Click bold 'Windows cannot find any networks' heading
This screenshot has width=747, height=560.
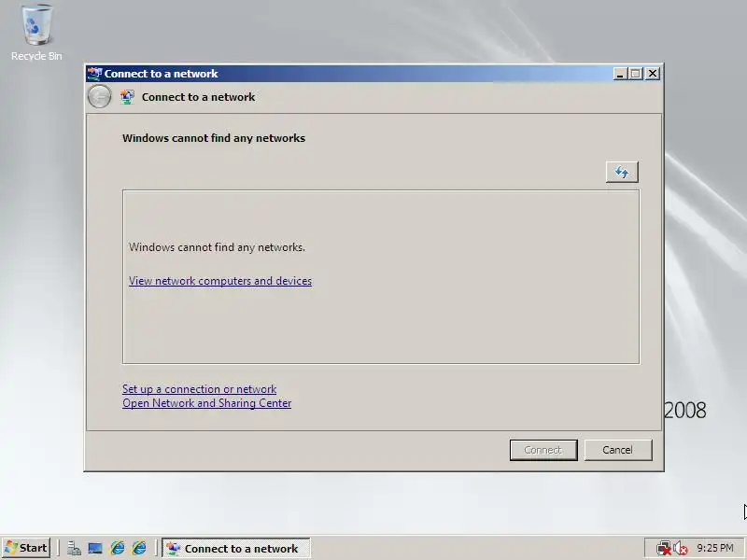(214, 138)
